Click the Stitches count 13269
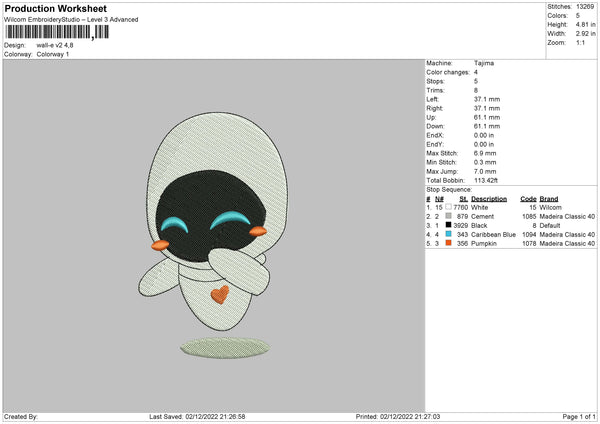 tap(587, 7)
